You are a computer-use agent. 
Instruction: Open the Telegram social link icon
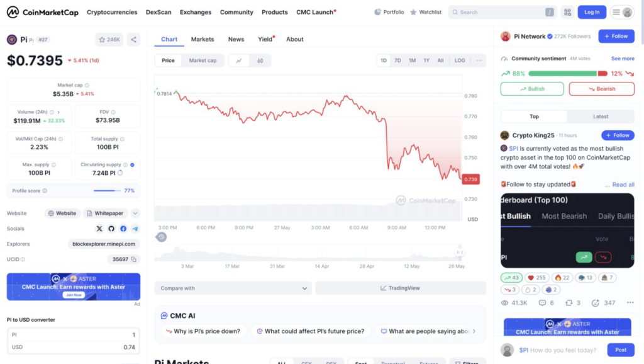pyautogui.click(x=135, y=229)
